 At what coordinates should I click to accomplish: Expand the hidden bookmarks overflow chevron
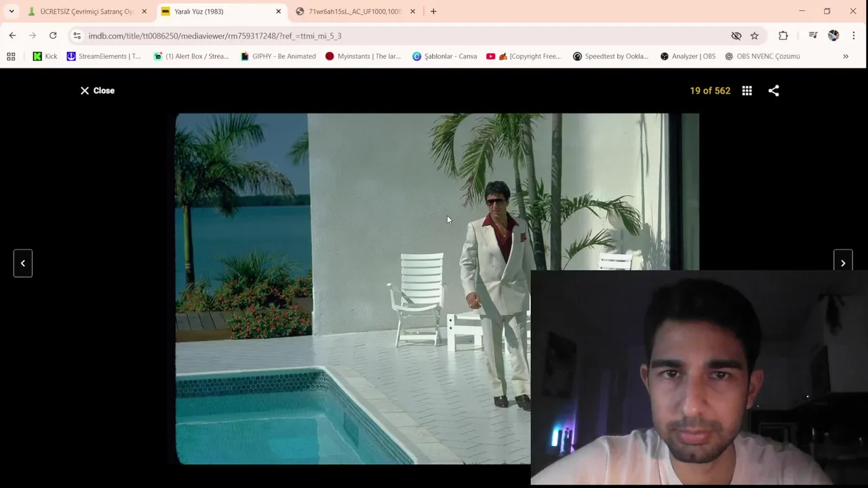point(846,56)
